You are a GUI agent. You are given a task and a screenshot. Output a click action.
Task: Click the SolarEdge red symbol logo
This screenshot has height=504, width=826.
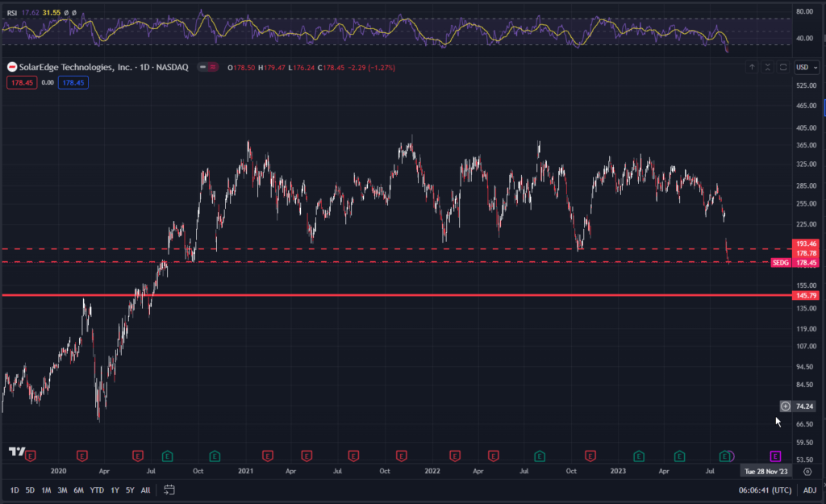[11, 68]
